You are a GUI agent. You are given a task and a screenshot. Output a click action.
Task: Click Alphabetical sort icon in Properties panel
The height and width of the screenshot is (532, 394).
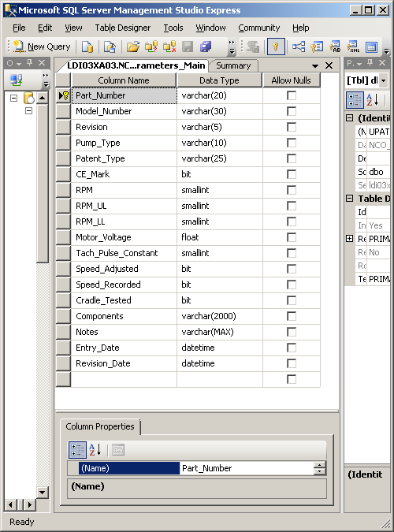tap(372, 100)
